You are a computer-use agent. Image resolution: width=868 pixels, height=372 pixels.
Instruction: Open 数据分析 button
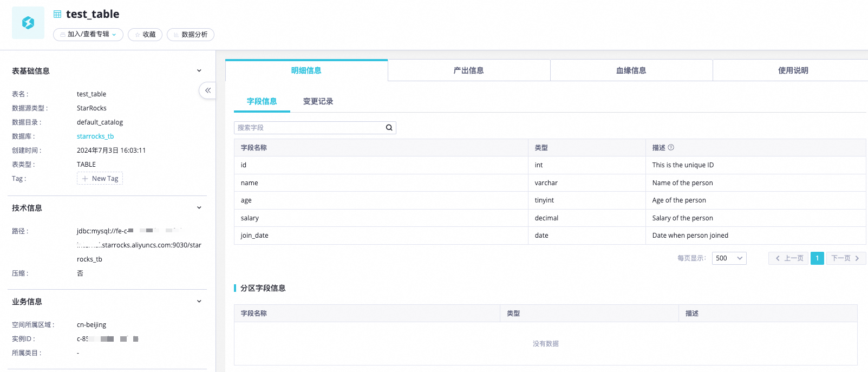pos(191,35)
